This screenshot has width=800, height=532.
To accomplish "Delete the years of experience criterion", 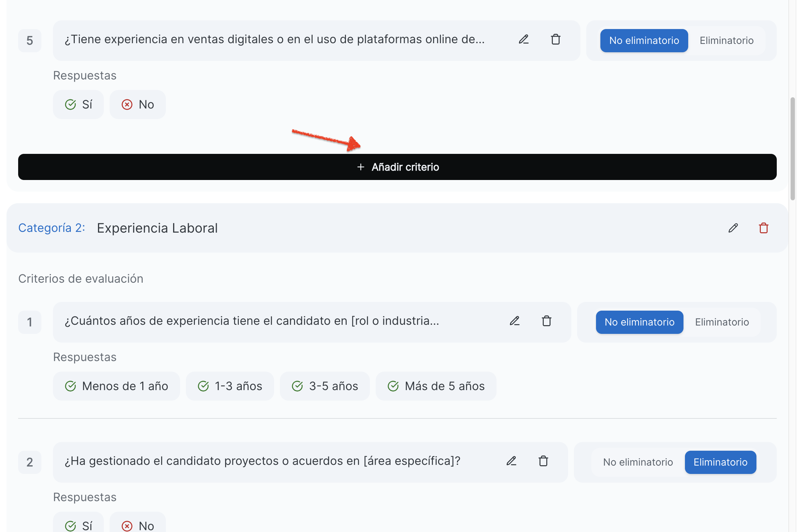I will coord(546,321).
